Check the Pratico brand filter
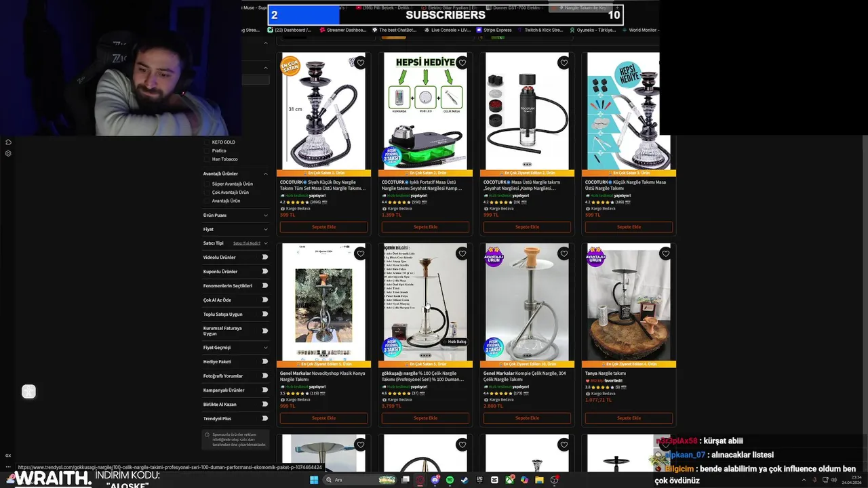This screenshot has width=868, height=488. [207, 150]
